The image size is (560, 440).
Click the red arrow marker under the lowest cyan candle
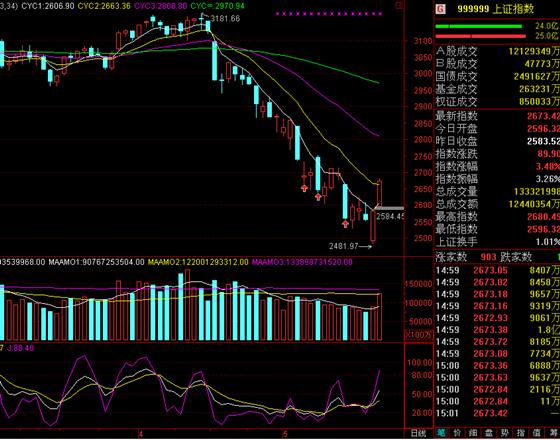pyautogui.click(x=345, y=224)
